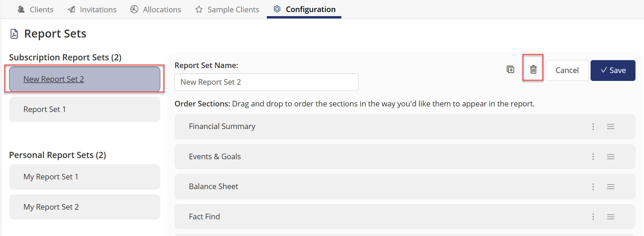Open Financial Summary three-dot options menu
Image resolution: width=644 pixels, height=236 pixels.
[593, 127]
